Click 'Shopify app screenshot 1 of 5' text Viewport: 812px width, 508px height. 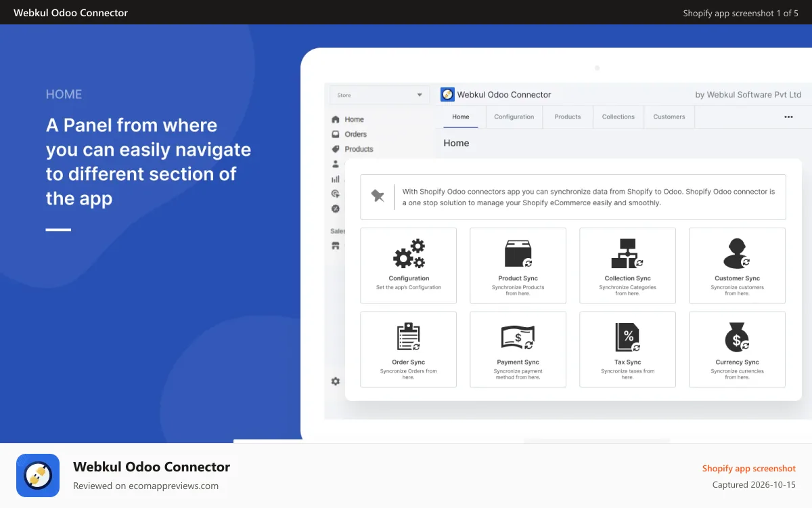pyautogui.click(x=741, y=13)
